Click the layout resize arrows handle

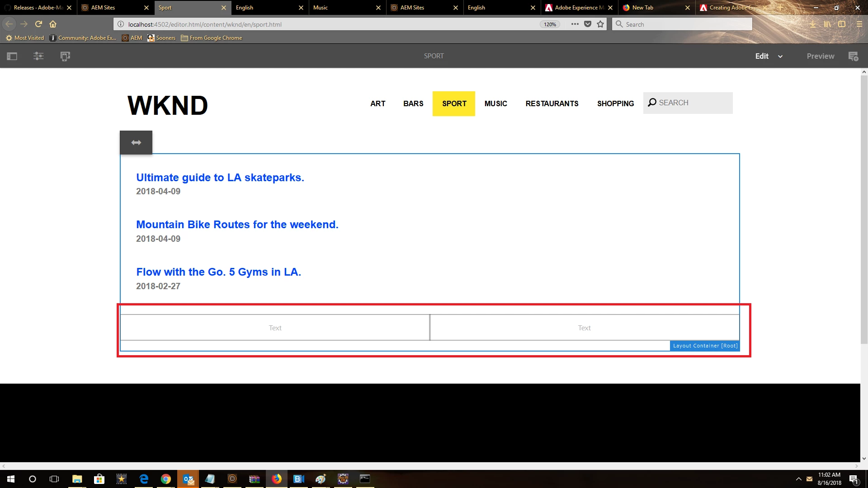[x=136, y=143]
